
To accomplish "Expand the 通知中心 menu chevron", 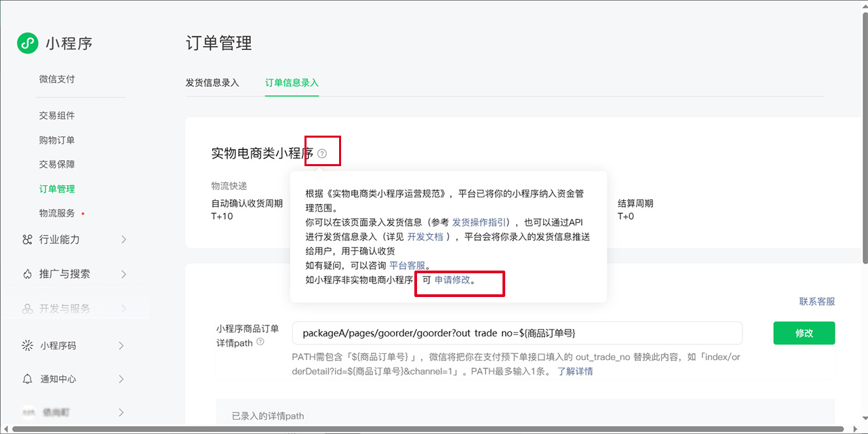I will point(121,379).
